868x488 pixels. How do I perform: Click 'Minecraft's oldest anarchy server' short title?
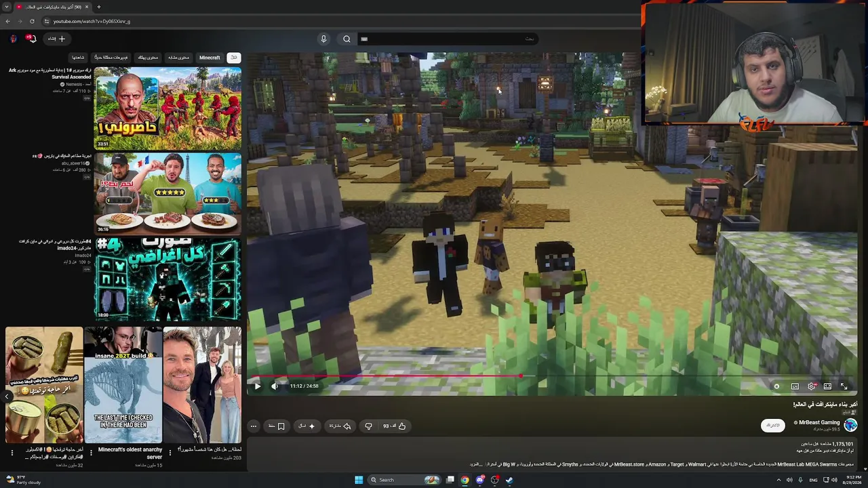click(130, 453)
